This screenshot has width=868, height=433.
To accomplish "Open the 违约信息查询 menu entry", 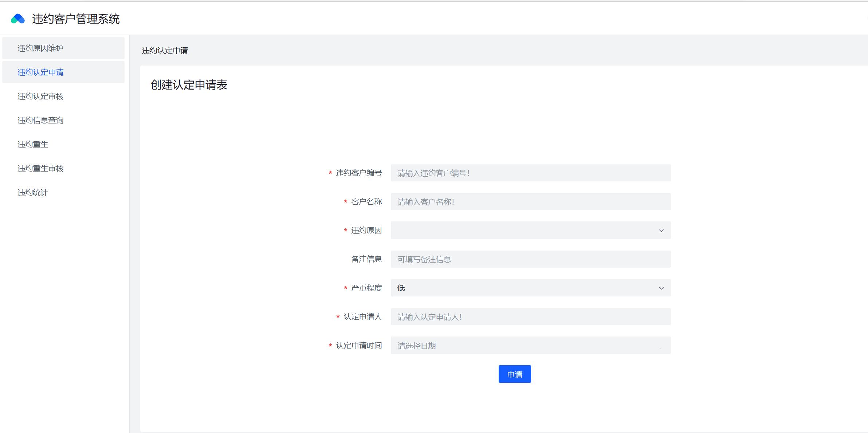I will point(40,120).
